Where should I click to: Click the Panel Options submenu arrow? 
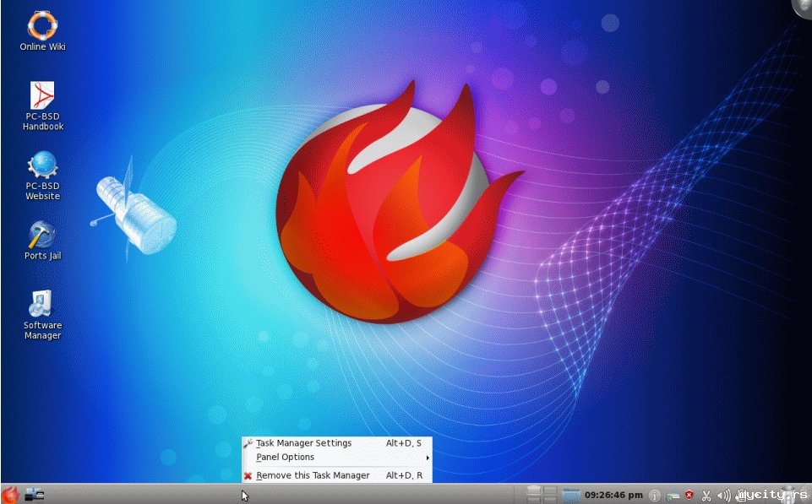pos(428,458)
